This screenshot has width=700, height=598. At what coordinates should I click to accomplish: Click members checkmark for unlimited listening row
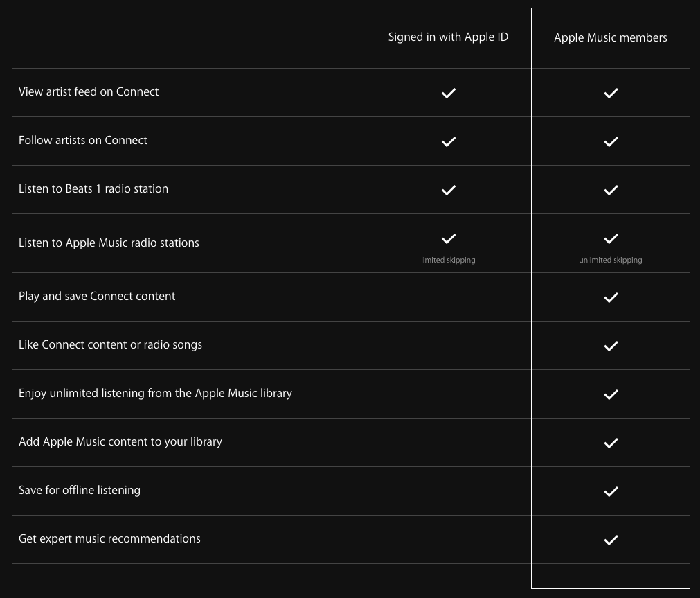pos(611,395)
